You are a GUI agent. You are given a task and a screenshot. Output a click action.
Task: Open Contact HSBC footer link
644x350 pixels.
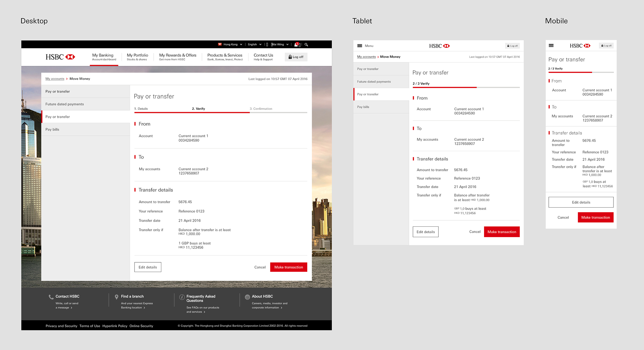[x=67, y=296]
